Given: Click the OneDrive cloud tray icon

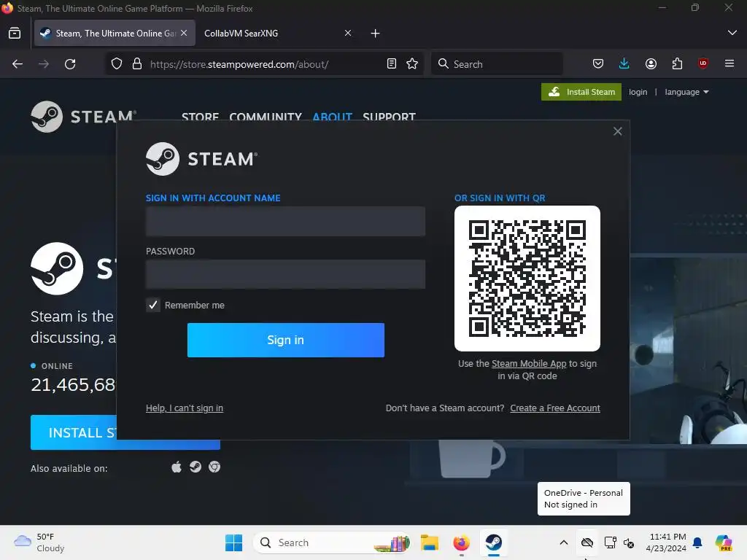Looking at the screenshot, I should click(x=587, y=542).
